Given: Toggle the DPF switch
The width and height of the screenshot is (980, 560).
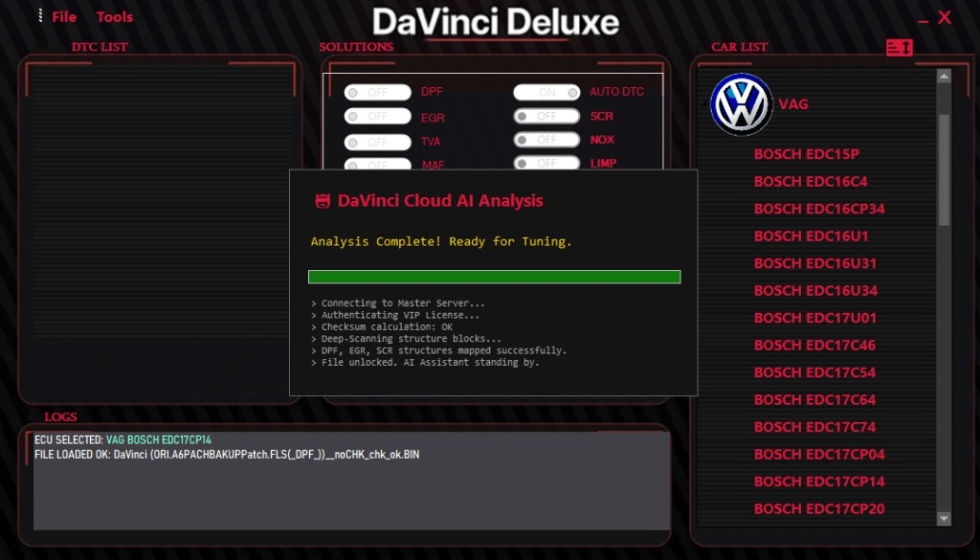Looking at the screenshot, I should click(x=377, y=93).
